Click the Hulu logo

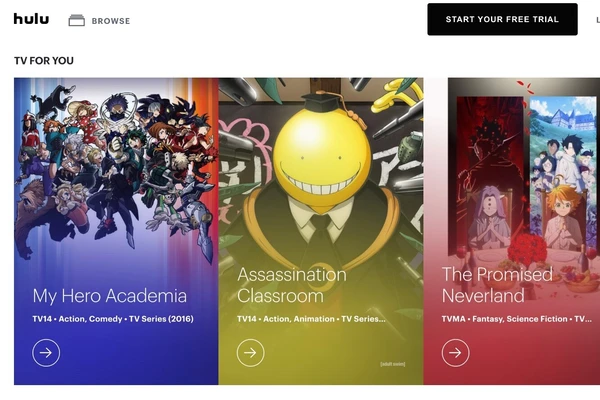(31, 18)
